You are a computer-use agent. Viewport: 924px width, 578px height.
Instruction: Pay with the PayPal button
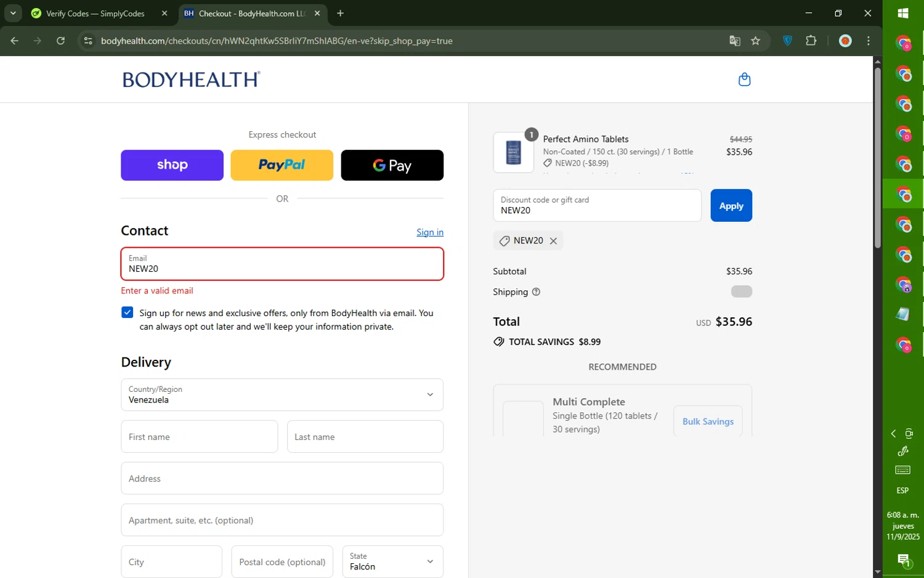coord(282,165)
